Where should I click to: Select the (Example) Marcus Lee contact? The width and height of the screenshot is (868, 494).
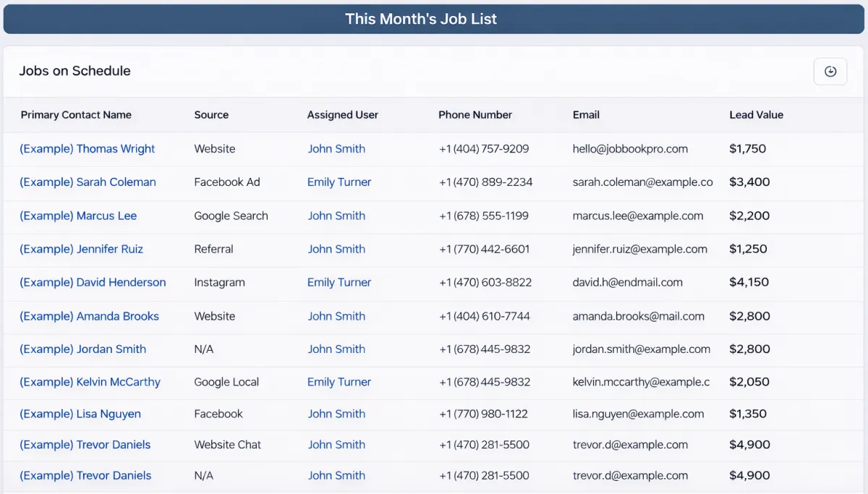tap(78, 216)
